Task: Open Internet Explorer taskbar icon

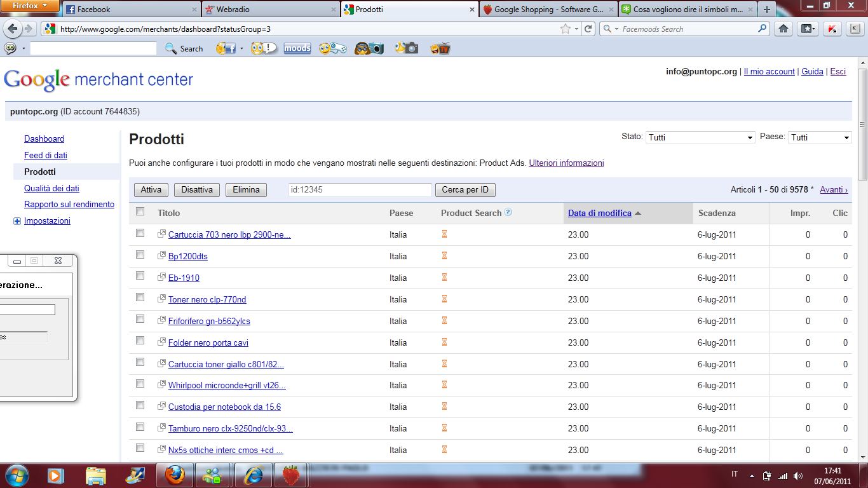Action: pos(252,475)
